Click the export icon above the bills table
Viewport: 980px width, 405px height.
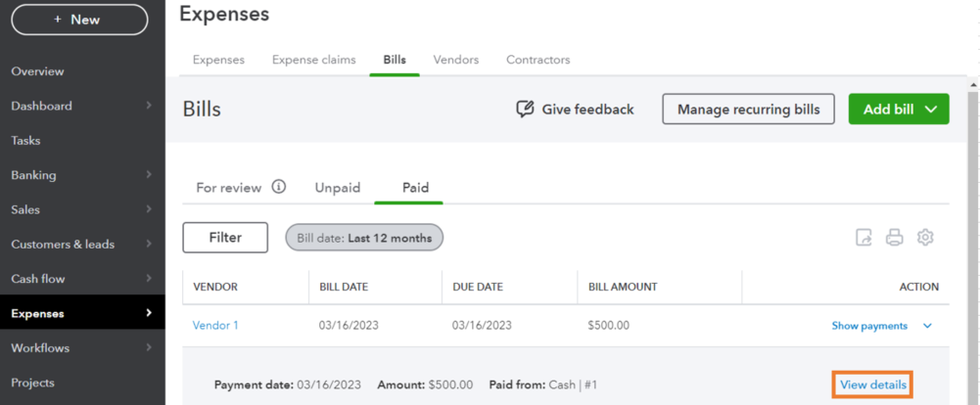(863, 238)
